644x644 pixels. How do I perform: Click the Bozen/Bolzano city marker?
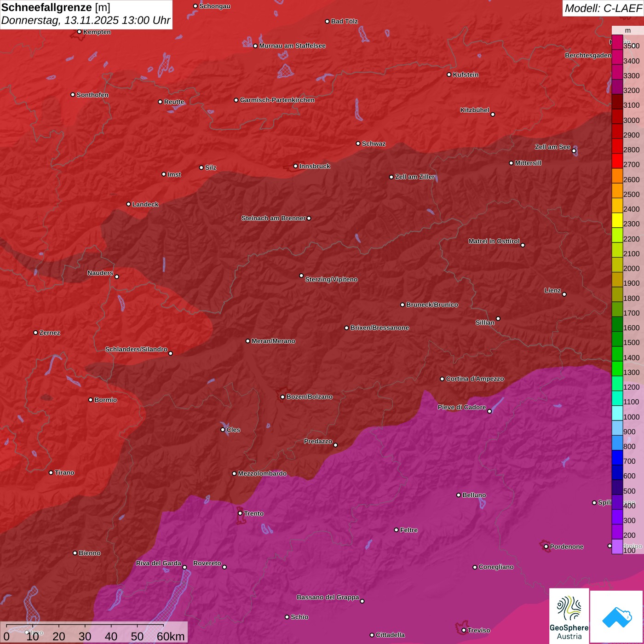click(x=283, y=397)
